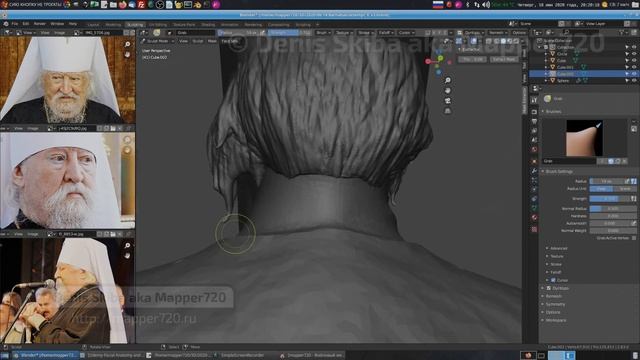Select Scene radius unit toggle button
Screen dimensions: 640x360
click(624, 189)
